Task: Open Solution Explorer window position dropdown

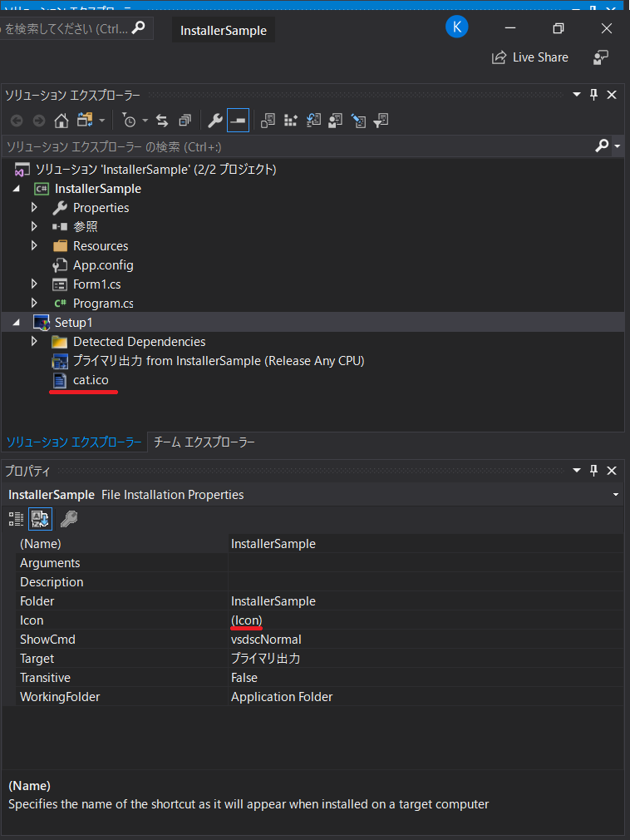Action: tap(577, 95)
